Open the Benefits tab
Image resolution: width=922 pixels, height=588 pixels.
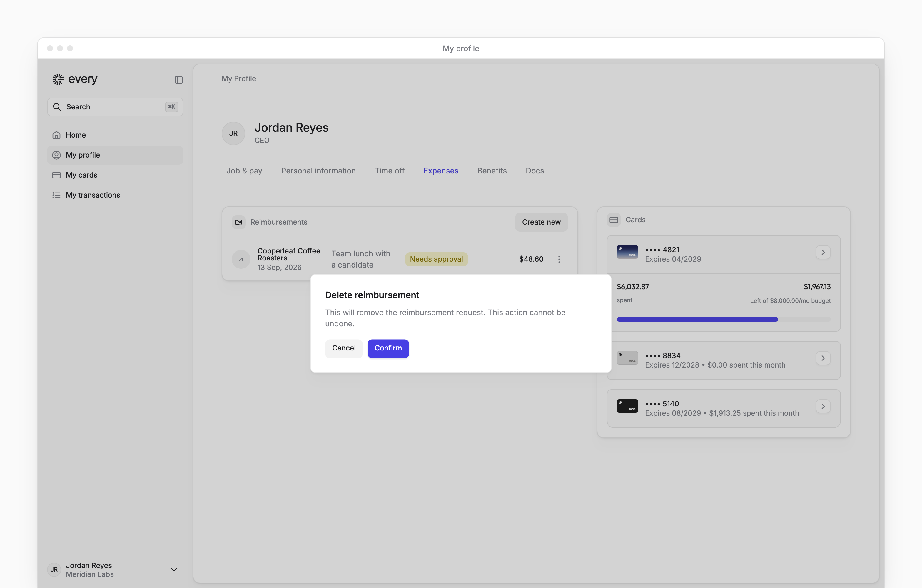tap(492, 171)
